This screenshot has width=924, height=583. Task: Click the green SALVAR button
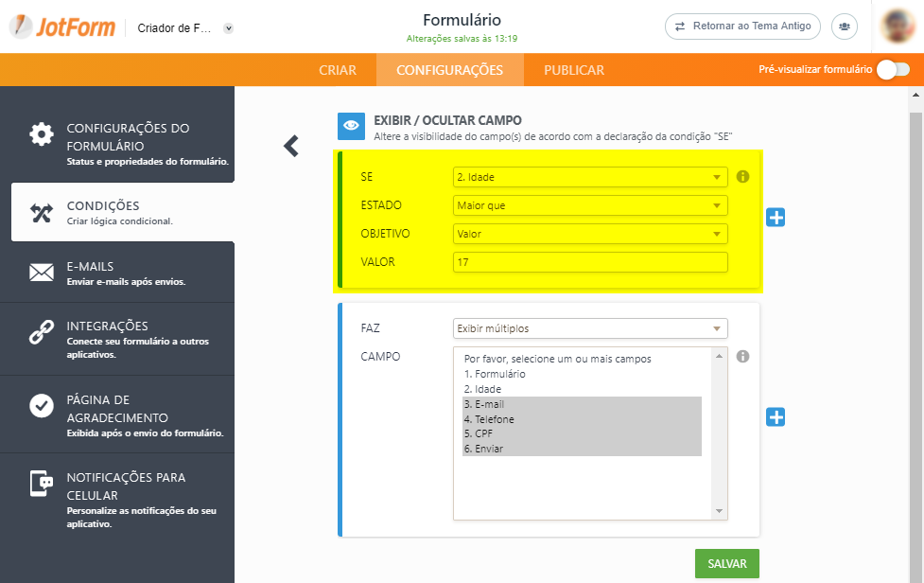726,563
